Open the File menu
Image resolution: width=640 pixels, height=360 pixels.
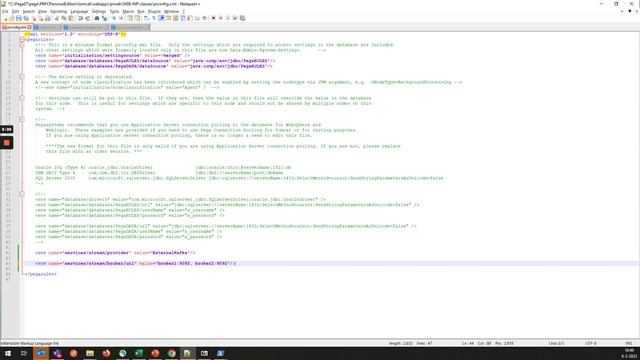tap(5, 11)
